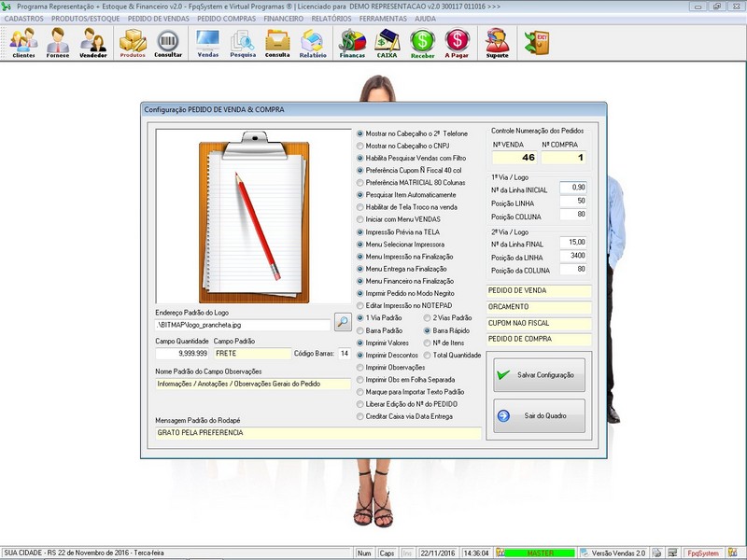747x560 pixels.
Task: Click the Mensagem Padrão do Rodapé field
Action: [318, 433]
